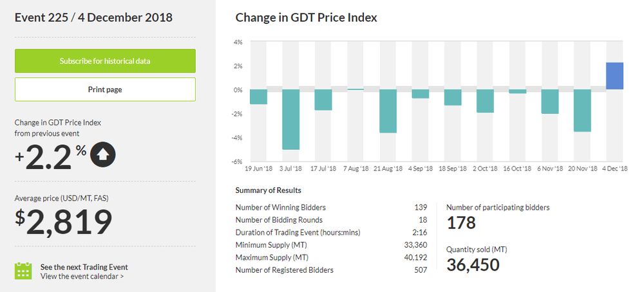Click the green calendar icon
The image size is (644, 292).
[24, 271]
